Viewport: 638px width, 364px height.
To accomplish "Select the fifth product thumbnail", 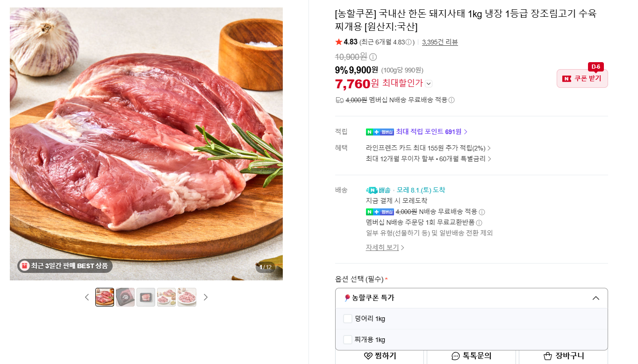I will click(187, 297).
